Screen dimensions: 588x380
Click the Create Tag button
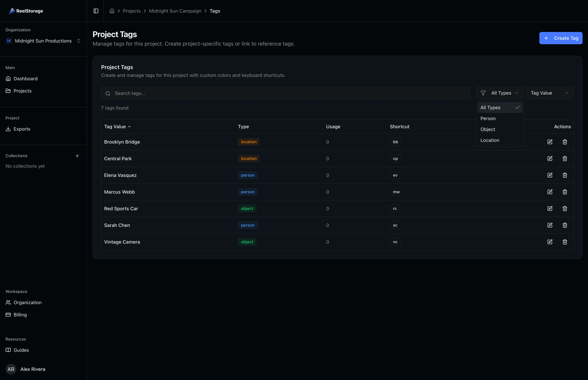coord(560,38)
